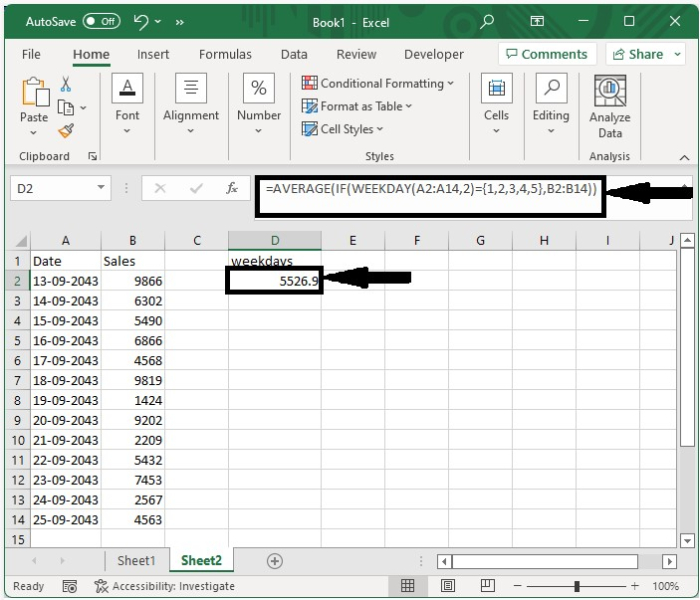This screenshot has height=600, width=700.
Task: Expand the Paste options arrow
Action: [x=33, y=133]
